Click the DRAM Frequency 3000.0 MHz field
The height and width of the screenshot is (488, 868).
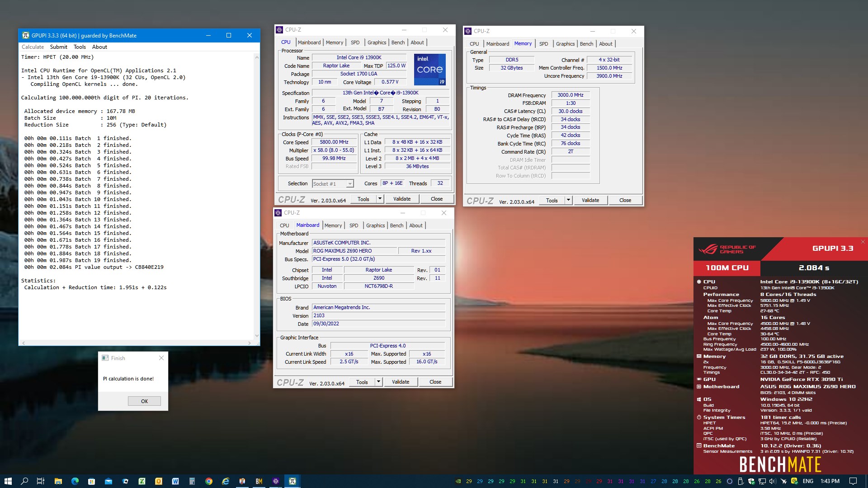571,95
